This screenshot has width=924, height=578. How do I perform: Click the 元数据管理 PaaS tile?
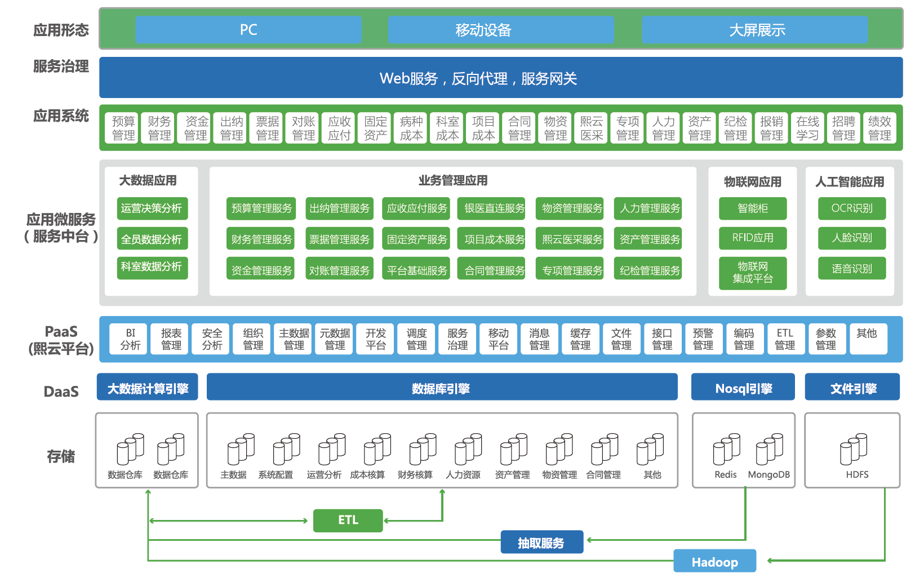[x=335, y=339]
